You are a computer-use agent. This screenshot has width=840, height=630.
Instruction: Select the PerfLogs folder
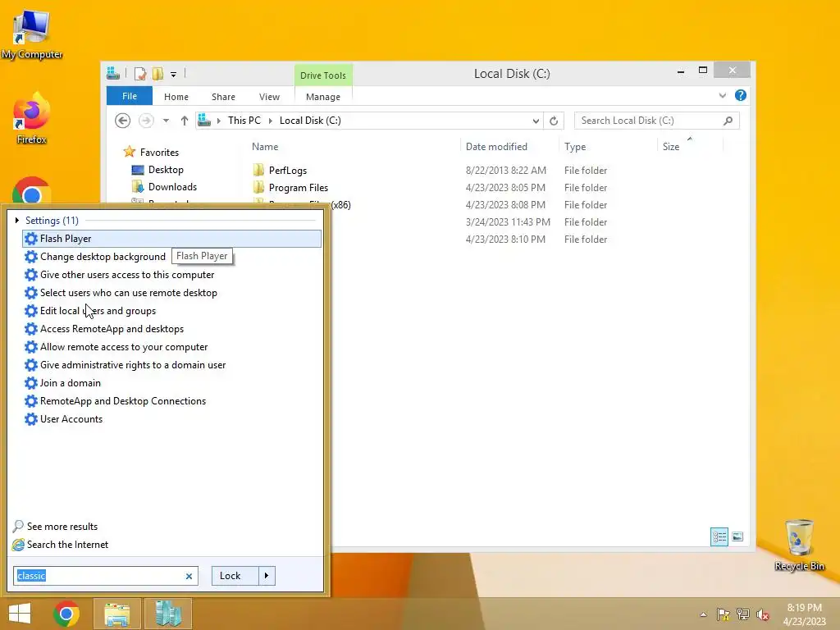pyautogui.click(x=288, y=171)
